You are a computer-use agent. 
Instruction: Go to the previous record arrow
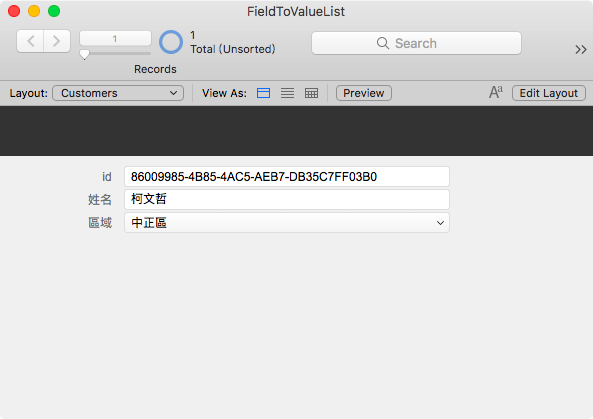pos(30,41)
